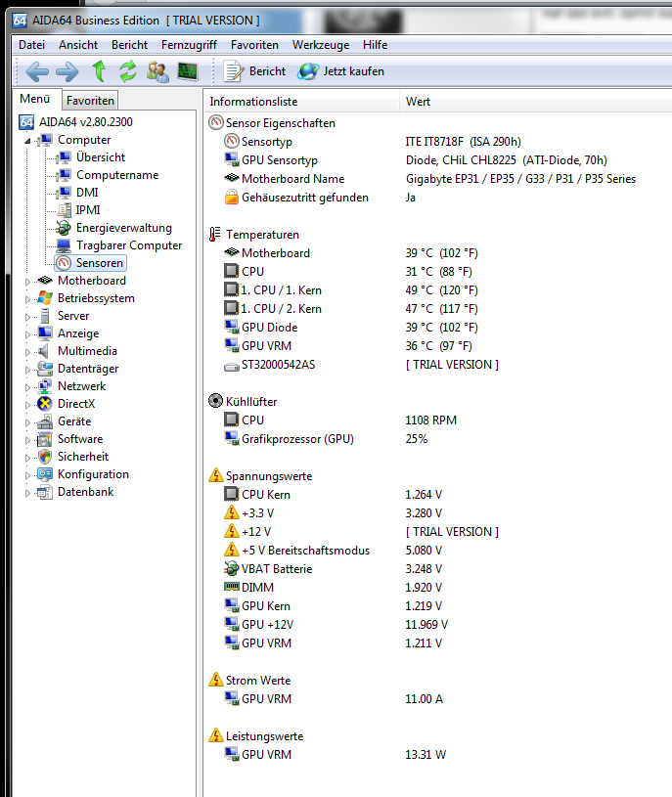The height and width of the screenshot is (797, 672).
Task: Click the Gehäusezutritt gefunden lock icon
Action: [231, 197]
